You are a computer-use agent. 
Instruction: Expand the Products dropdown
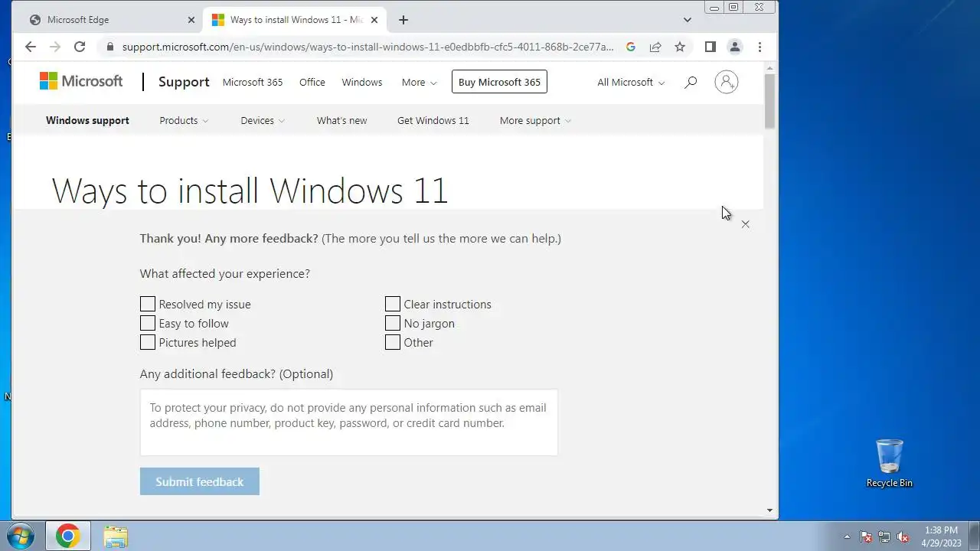pos(184,120)
